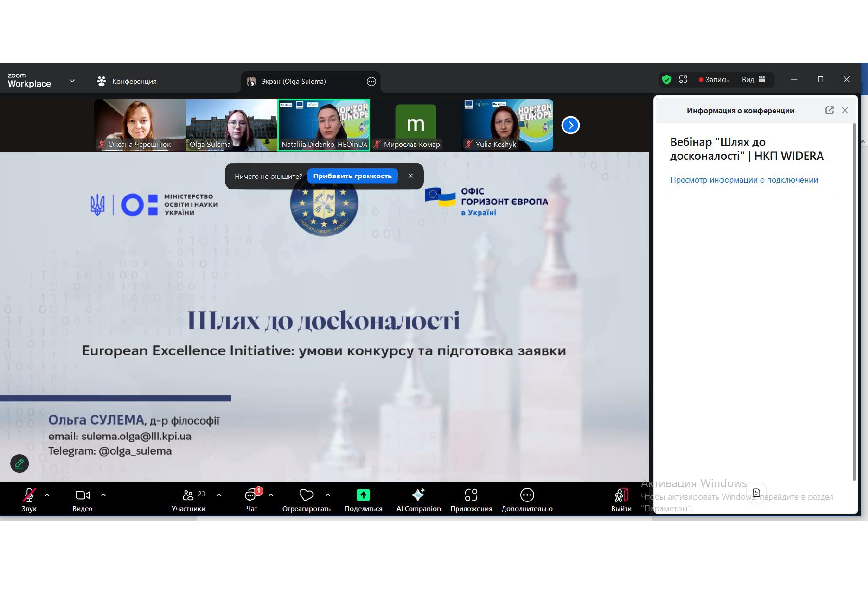Switch to the Conference tab
The image size is (868, 613).
[127, 81]
